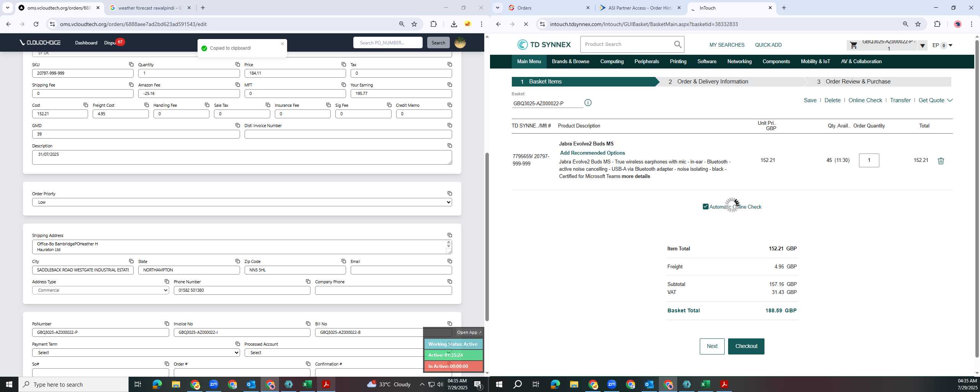Expand the Get Quote menu
Image resolution: width=980 pixels, height=392 pixels.
coord(935,100)
